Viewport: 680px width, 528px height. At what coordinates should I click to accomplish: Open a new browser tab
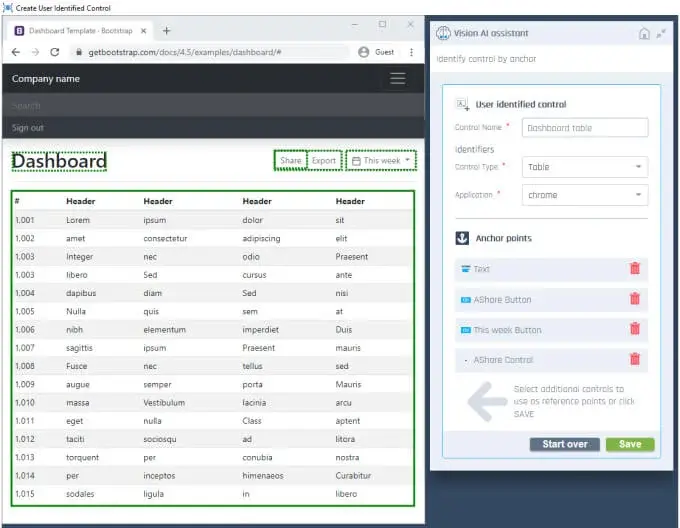coord(166,31)
